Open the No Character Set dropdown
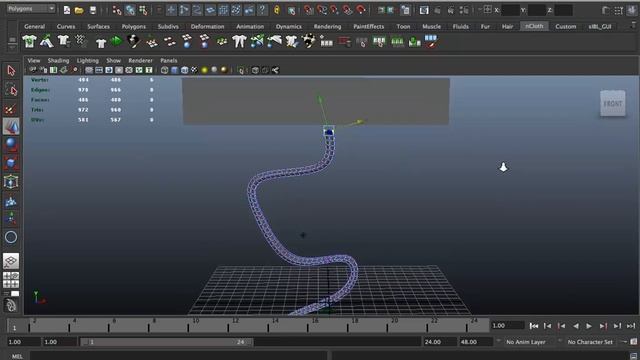 tap(590, 342)
